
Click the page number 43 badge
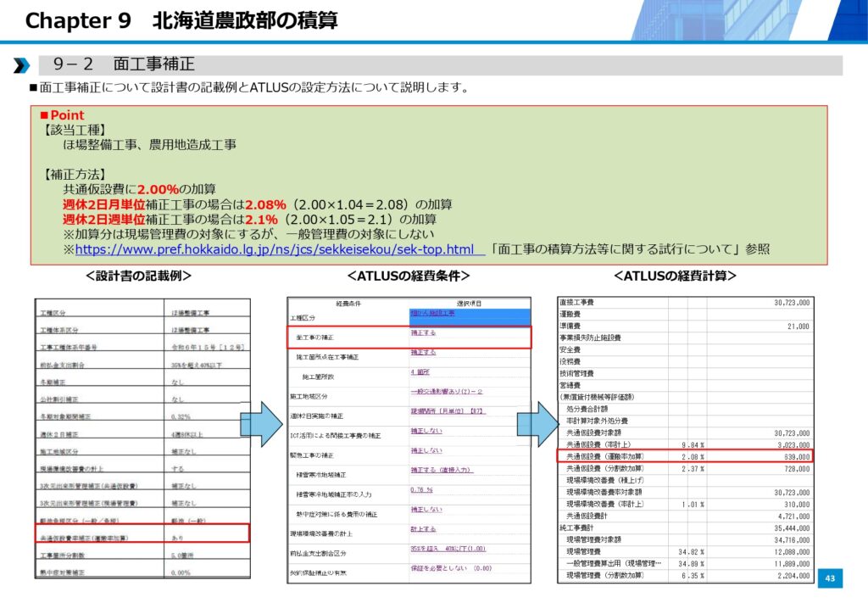831,578
